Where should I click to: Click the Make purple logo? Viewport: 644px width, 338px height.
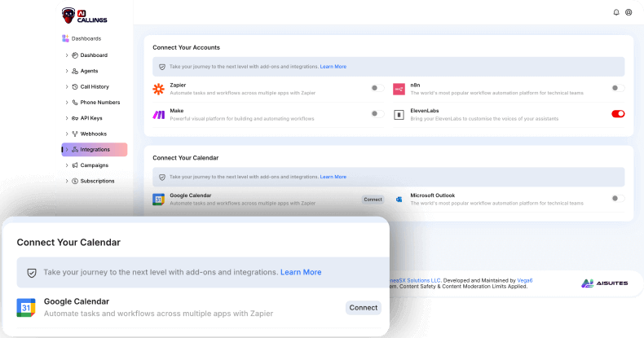point(158,115)
